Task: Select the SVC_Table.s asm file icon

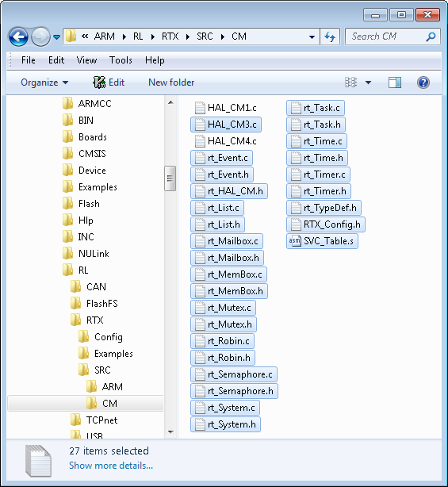Action: (x=295, y=241)
